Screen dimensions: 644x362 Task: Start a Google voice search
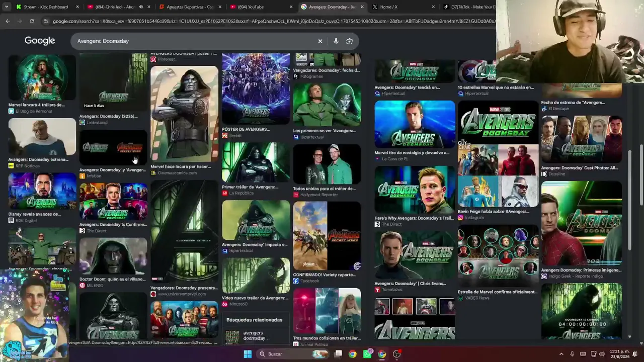click(336, 41)
